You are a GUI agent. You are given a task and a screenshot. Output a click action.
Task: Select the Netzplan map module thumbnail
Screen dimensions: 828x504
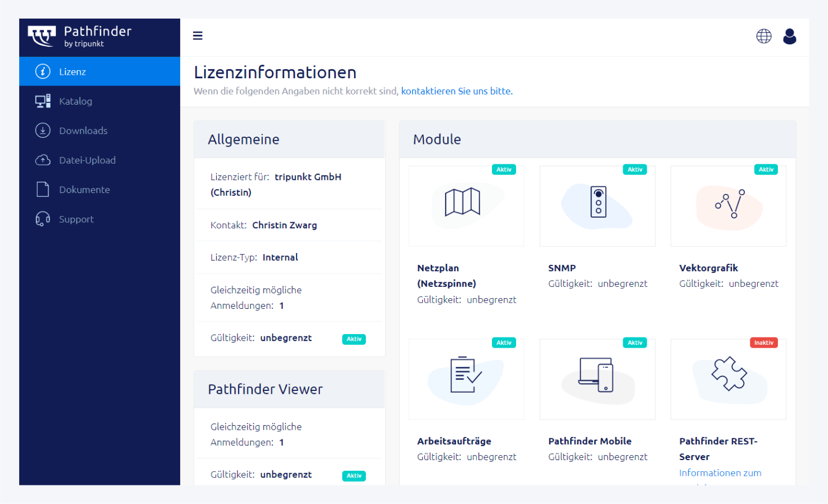466,206
